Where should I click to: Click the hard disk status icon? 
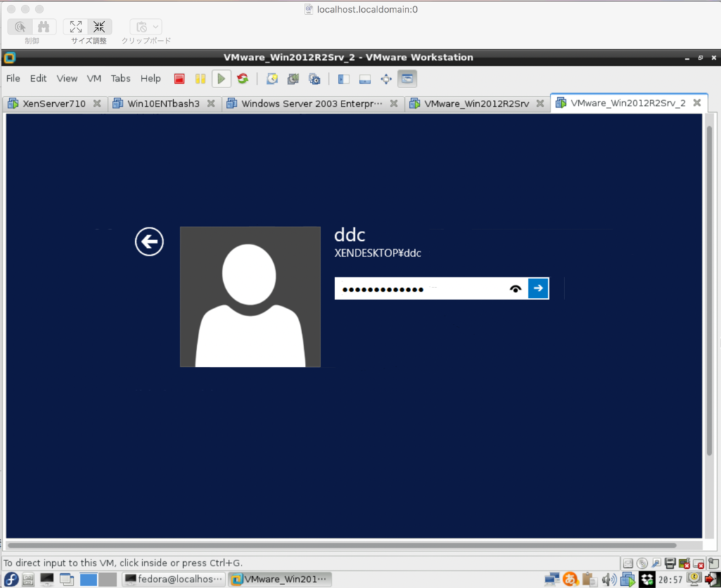627,563
